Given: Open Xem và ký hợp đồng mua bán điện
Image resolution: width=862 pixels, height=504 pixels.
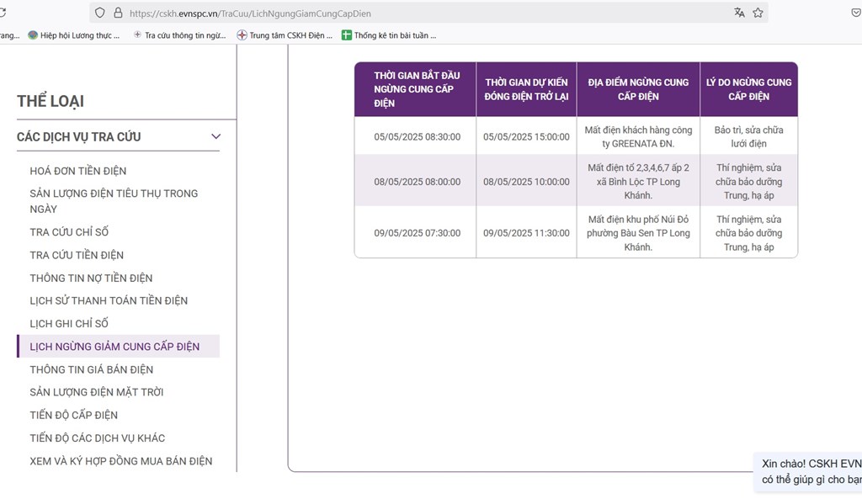Looking at the screenshot, I should tap(120, 461).
